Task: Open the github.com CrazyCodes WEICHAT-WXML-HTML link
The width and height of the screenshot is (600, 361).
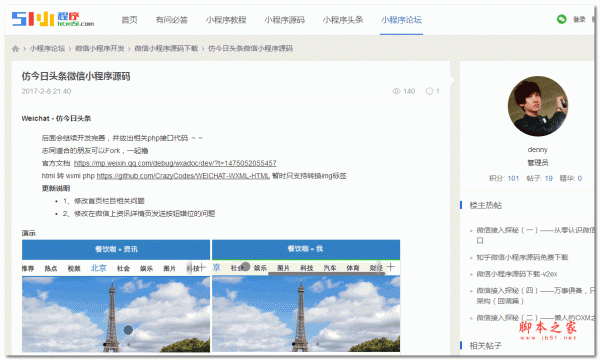Action: point(183,176)
